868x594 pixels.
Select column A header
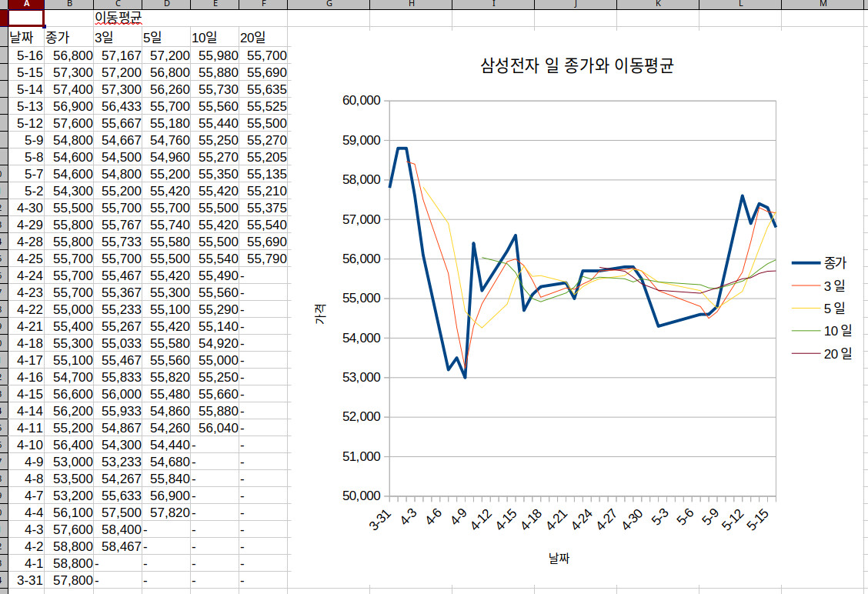coord(26,4)
